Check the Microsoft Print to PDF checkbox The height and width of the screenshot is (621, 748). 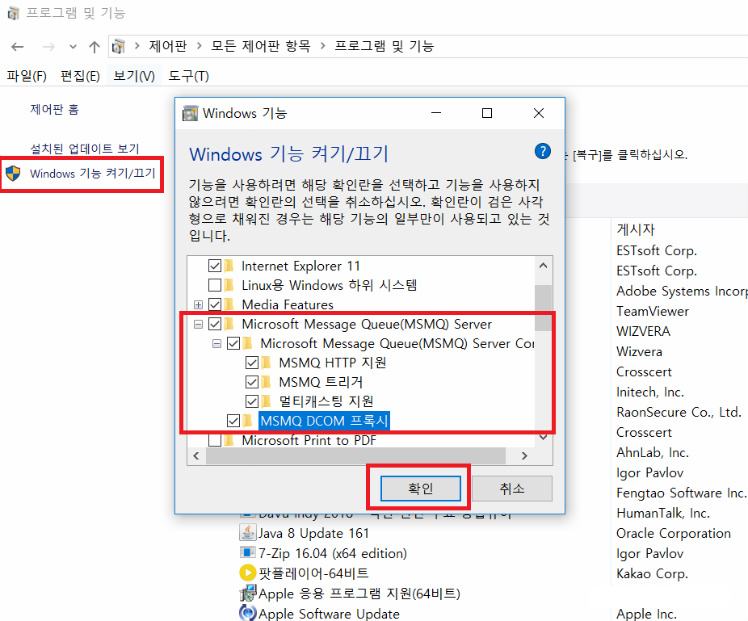(x=215, y=440)
